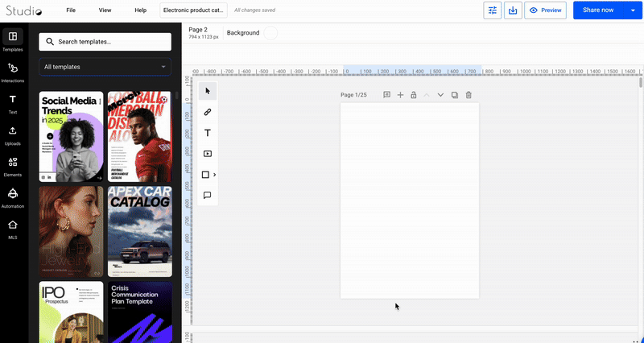Open the File menu
This screenshot has height=343, width=644.
click(x=71, y=10)
